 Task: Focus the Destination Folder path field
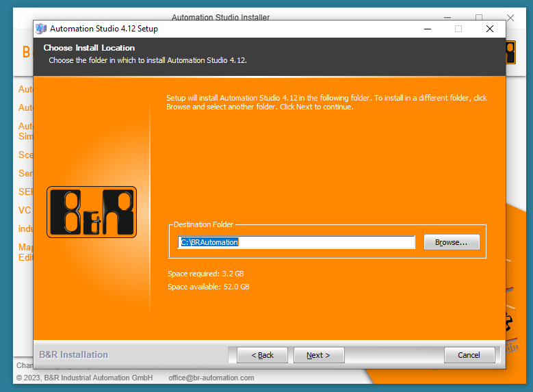(296, 242)
